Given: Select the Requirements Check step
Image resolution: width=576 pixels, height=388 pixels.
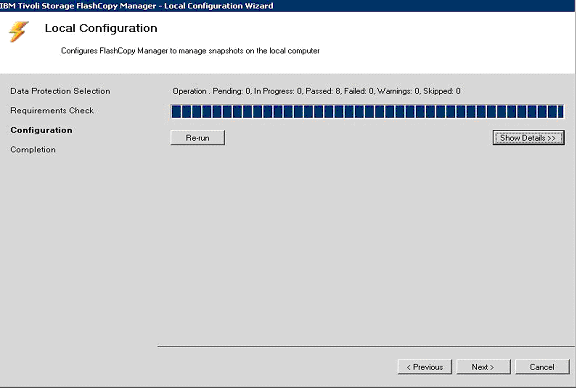Looking at the screenshot, I should click(x=52, y=111).
